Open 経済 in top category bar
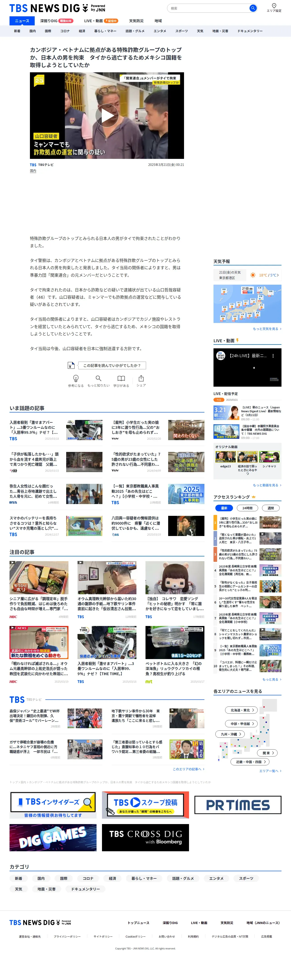Screen dimensions: 291x980 pos(82,31)
